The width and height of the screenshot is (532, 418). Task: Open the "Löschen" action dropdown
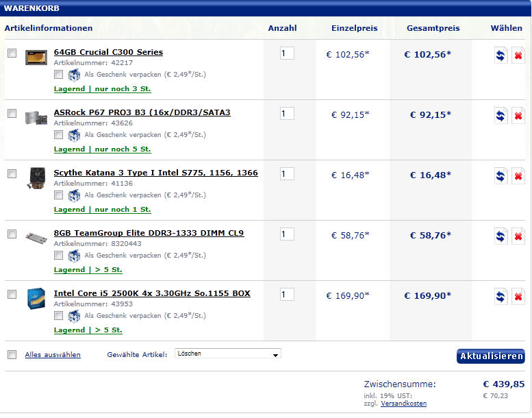click(x=228, y=354)
